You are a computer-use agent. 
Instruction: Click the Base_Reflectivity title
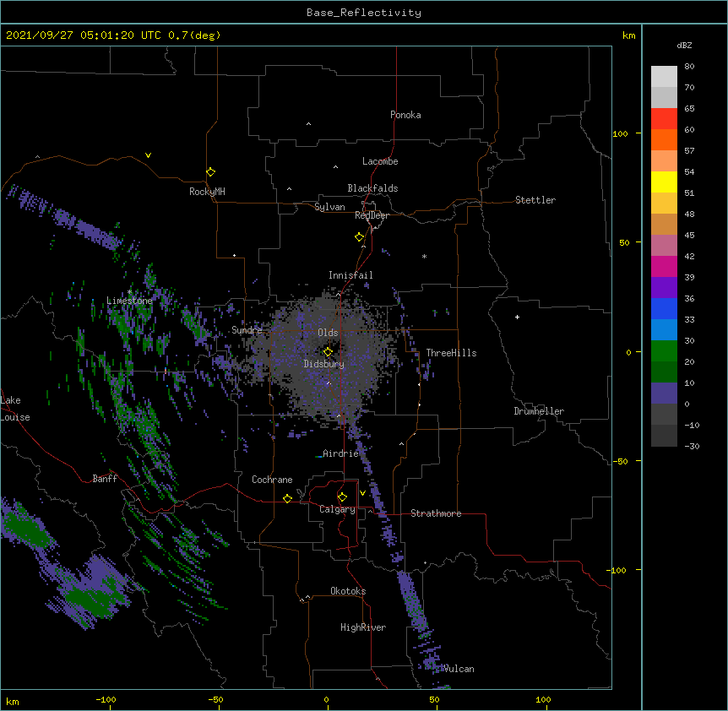point(364,13)
